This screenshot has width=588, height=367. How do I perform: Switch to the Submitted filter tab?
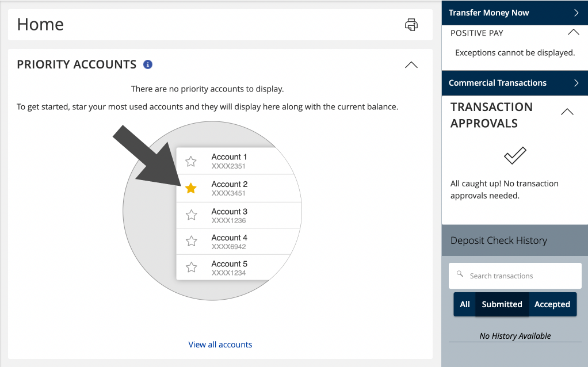(502, 304)
